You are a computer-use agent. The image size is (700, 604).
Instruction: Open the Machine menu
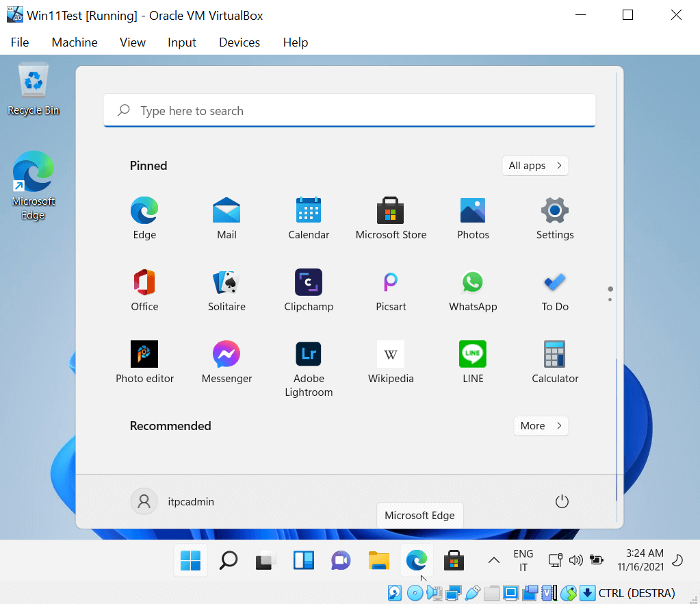[x=75, y=42]
